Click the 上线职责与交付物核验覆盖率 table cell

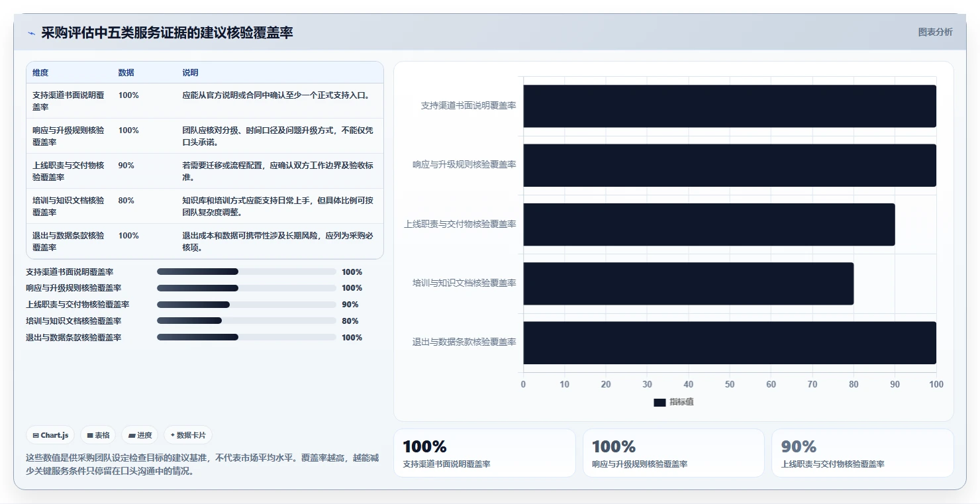pyautogui.click(x=69, y=171)
